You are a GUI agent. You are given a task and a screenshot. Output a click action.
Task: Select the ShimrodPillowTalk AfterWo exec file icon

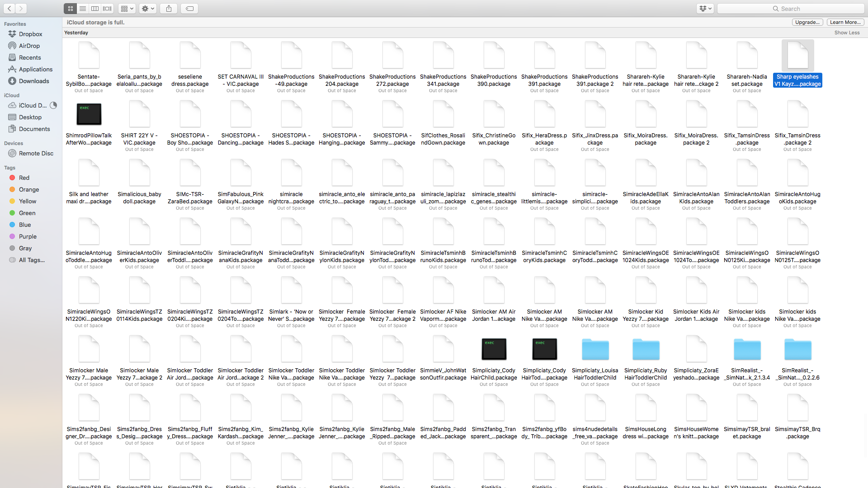coord(89,114)
